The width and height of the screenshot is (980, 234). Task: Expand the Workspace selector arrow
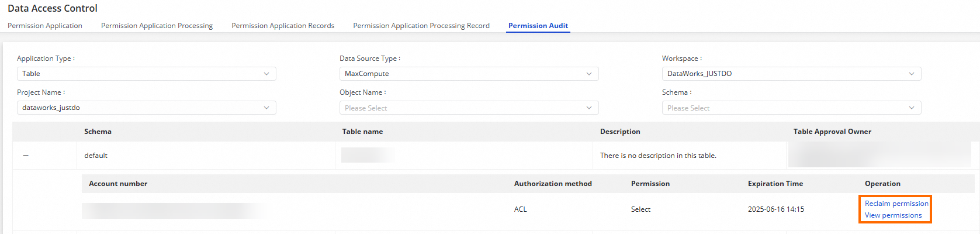(912, 74)
